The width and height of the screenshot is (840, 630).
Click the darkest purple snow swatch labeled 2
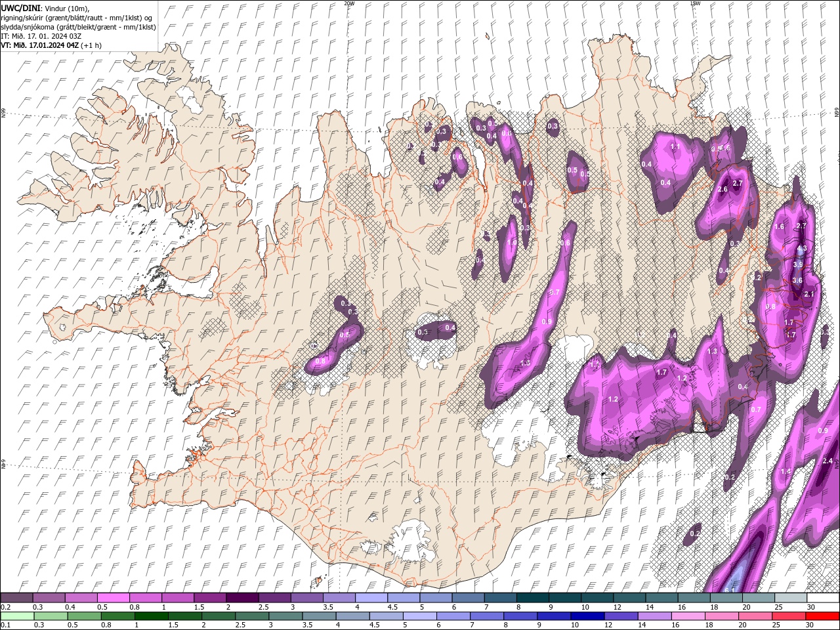pos(242,597)
